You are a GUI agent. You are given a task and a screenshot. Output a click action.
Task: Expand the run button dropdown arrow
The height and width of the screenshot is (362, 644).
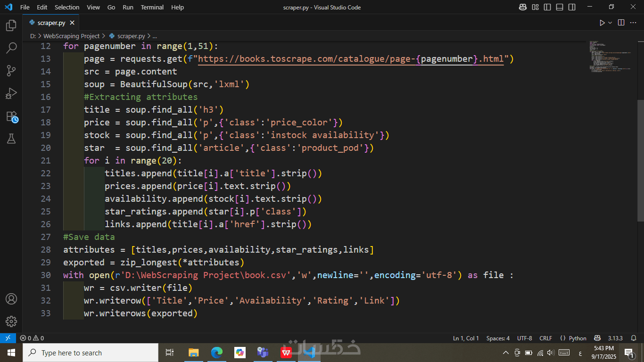point(610,23)
